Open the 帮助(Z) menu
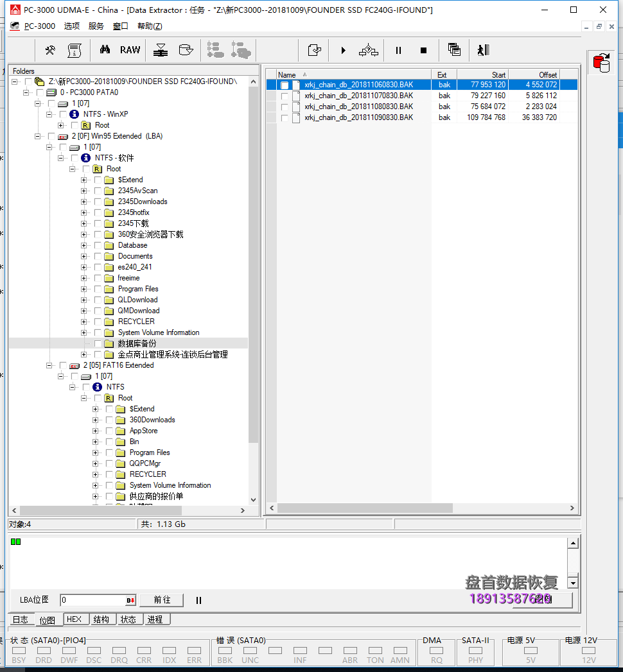The width and height of the screenshot is (623, 672). 150,26
